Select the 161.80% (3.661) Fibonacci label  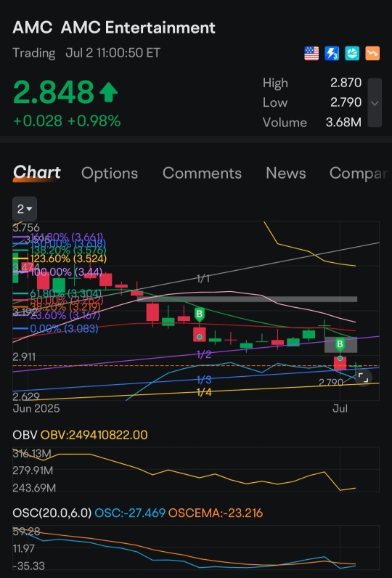pos(67,237)
